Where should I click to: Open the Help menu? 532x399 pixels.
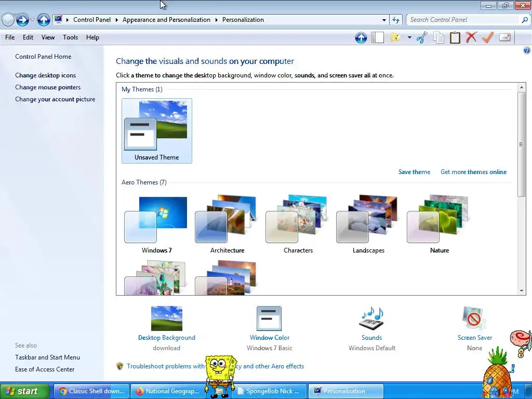(x=92, y=37)
